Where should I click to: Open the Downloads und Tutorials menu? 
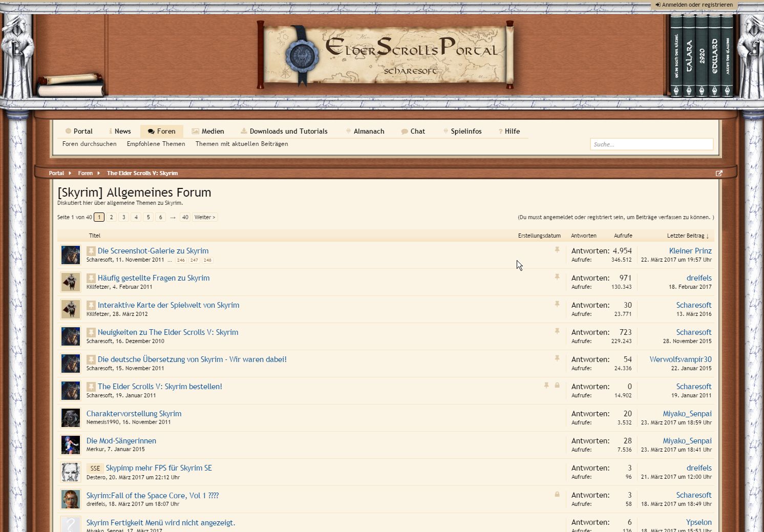(x=284, y=131)
